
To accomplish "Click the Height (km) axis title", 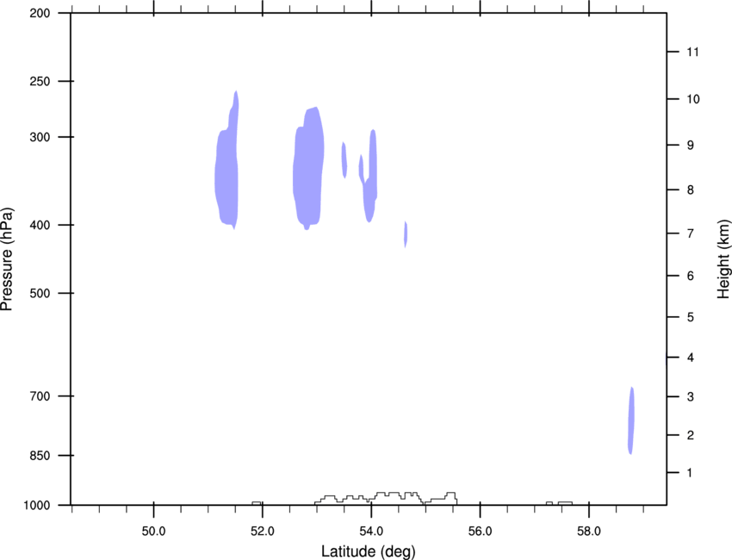I will click(x=723, y=259).
